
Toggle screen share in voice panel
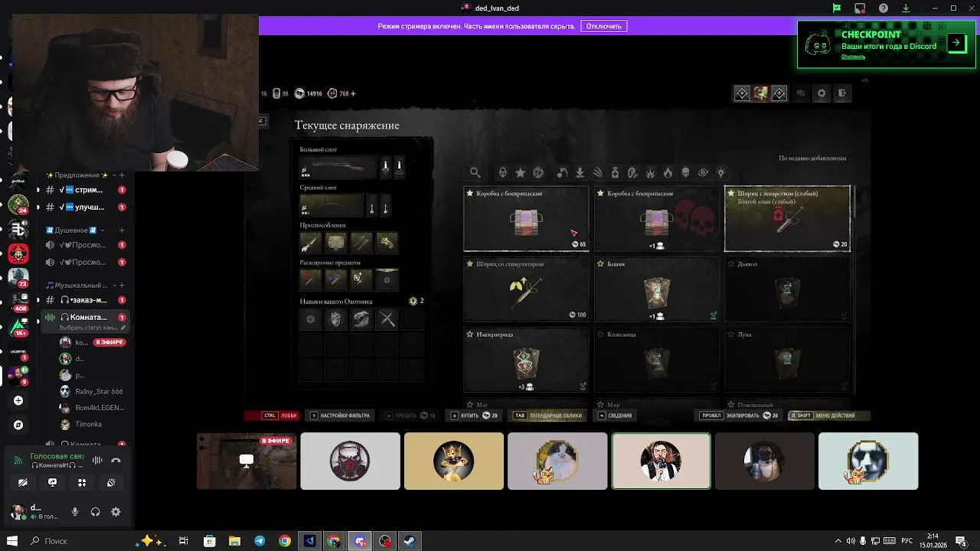(52, 483)
